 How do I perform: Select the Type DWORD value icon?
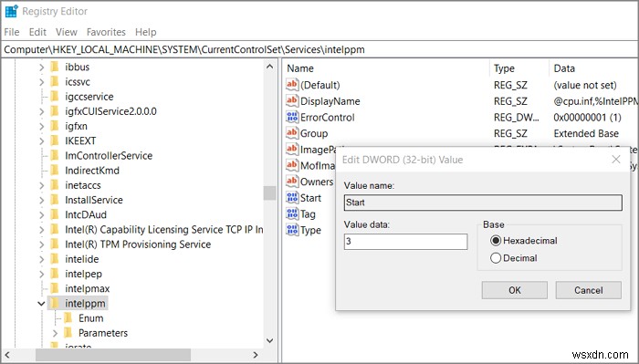pos(292,230)
